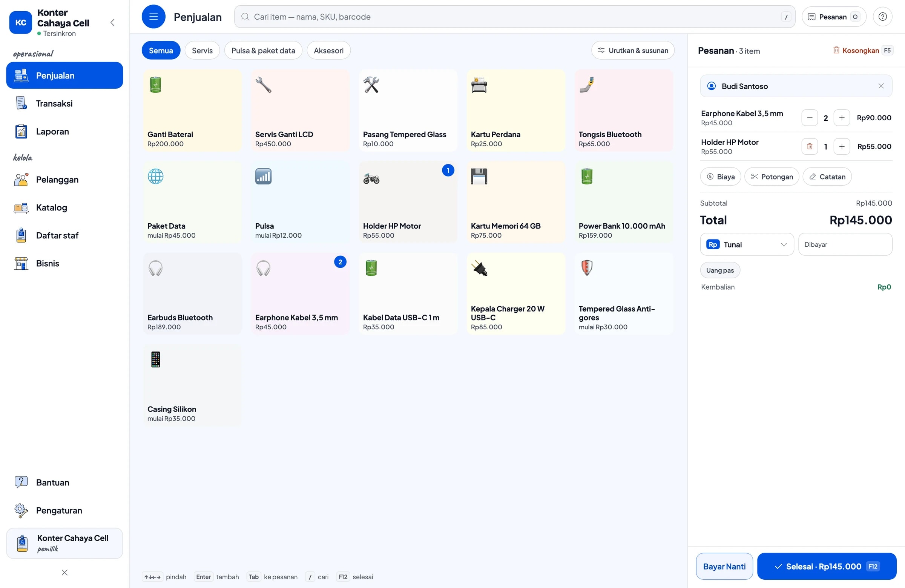Complete order with Selesai Rp145.000 button
This screenshot has height=588, width=905.
tap(827, 567)
